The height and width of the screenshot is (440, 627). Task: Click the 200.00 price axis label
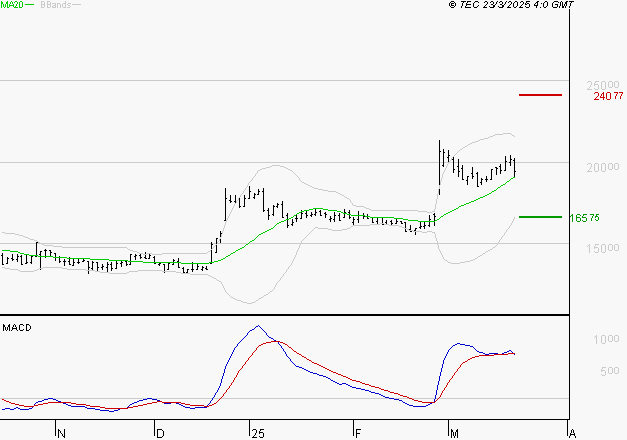[x=603, y=167]
